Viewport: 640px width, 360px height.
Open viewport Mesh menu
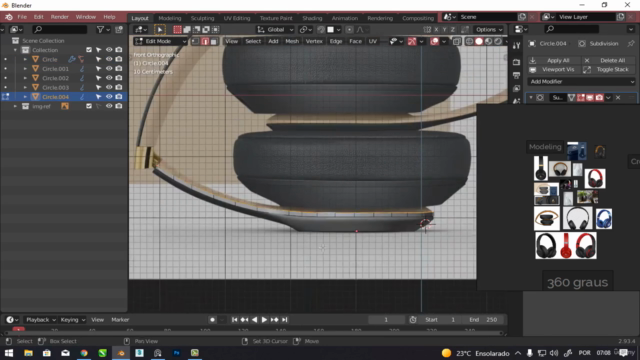click(x=292, y=41)
